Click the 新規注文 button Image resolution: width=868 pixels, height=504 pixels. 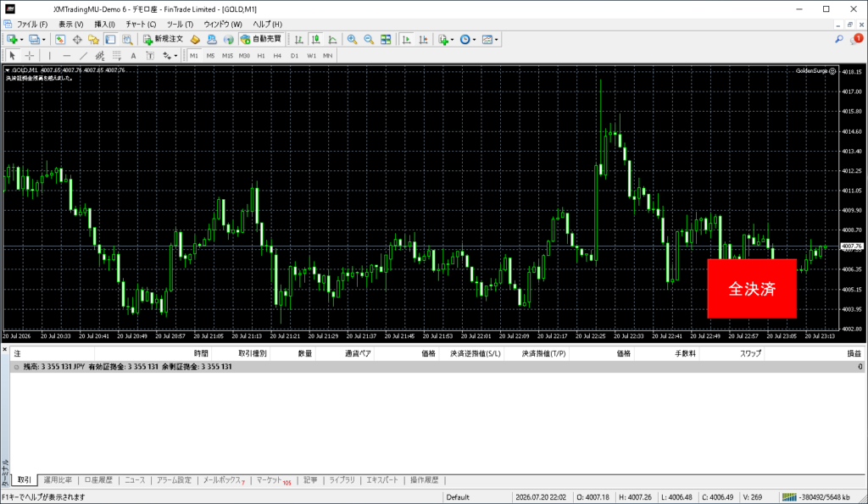pyautogui.click(x=164, y=39)
